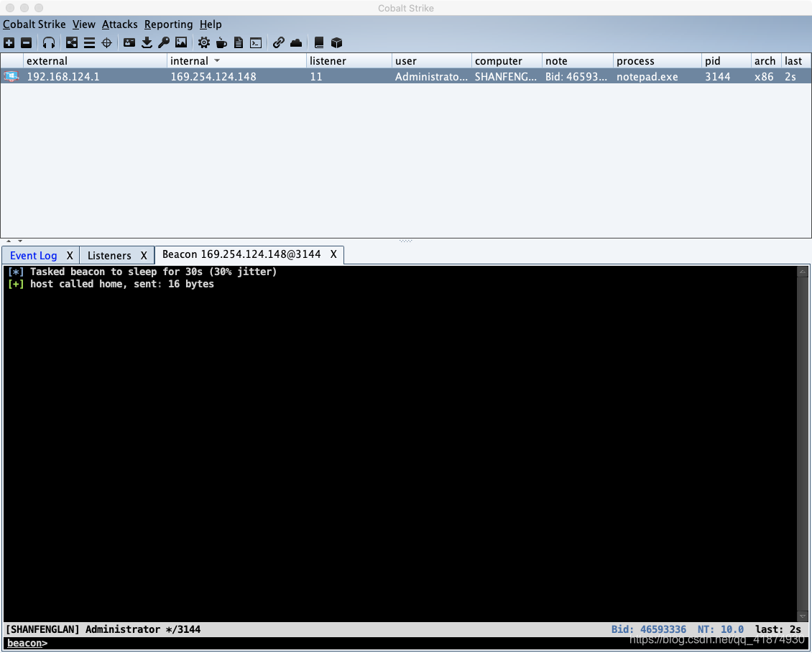Click the internal column sort arrow
812x653 pixels.
[x=217, y=60]
